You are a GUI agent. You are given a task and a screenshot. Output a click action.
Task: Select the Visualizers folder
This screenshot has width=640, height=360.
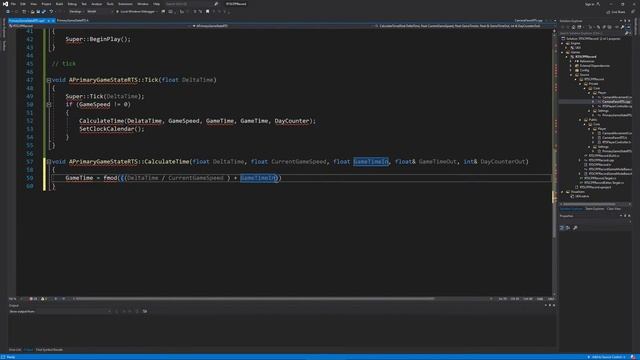[x=578, y=191]
